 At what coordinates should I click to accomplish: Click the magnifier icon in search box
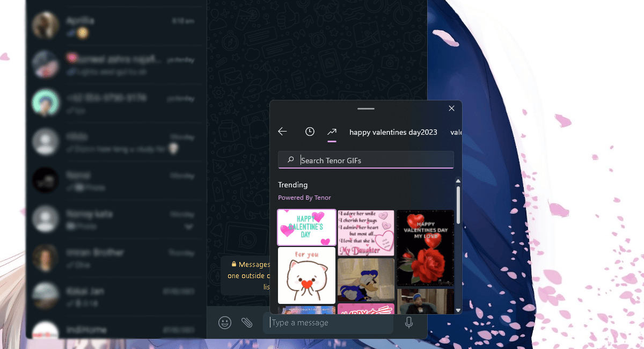coord(290,160)
